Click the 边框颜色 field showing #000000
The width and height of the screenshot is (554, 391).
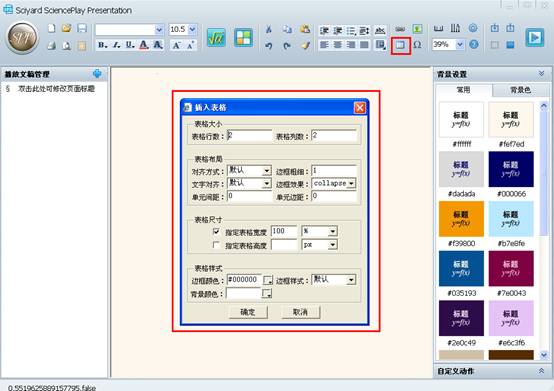click(244, 280)
